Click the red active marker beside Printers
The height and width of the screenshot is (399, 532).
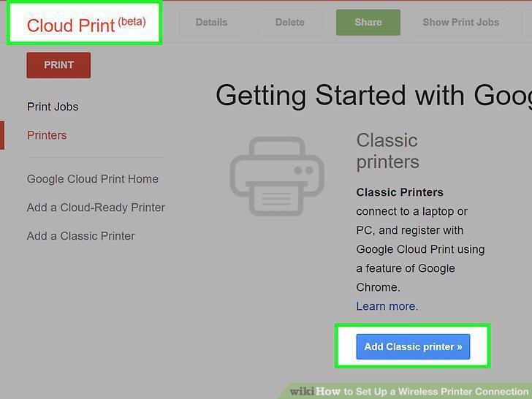pyautogui.click(x=2, y=135)
